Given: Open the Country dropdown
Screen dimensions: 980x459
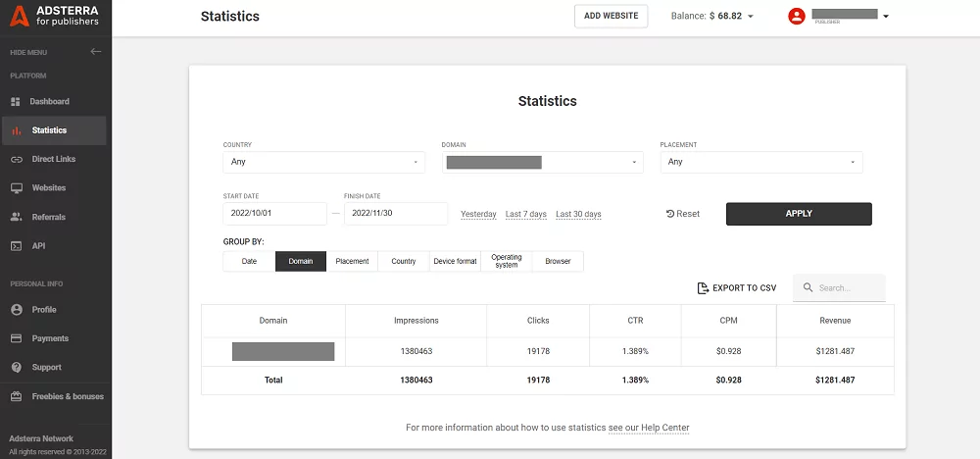Looking at the screenshot, I should click(323, 162).
